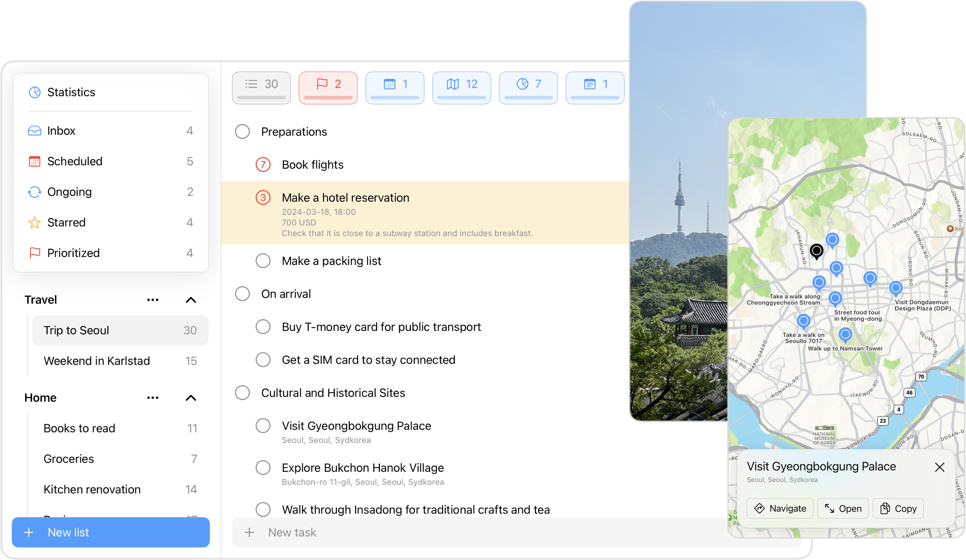This screenshot has width=966, height=560.
Task: Toggle completion circle for Make a packing list
Action: tap(263, 261)
